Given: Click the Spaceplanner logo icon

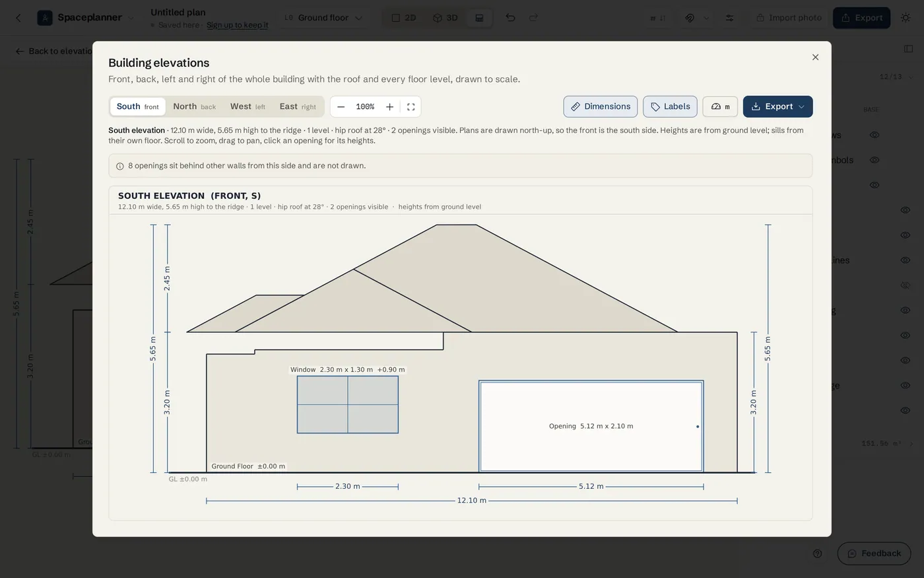Looking at the screenshot, I should point(45,18).
